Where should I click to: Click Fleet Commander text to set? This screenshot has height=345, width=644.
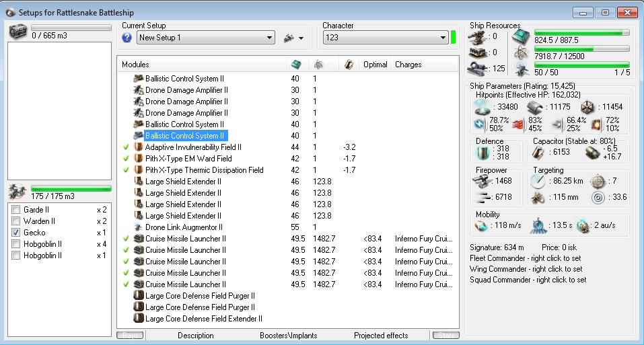tap(526, 258)
